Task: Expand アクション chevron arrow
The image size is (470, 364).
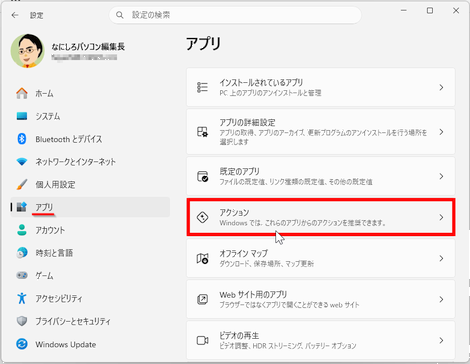Action: (441, 217)
